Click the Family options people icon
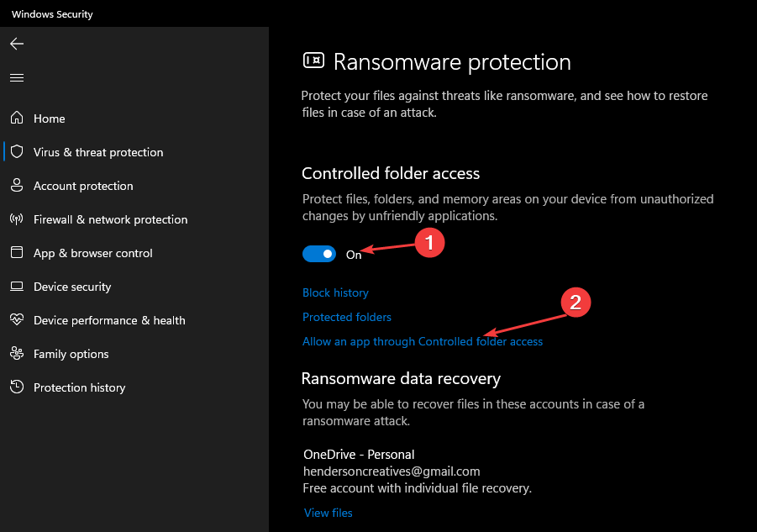The image size is (757, 532). [17, 353]
